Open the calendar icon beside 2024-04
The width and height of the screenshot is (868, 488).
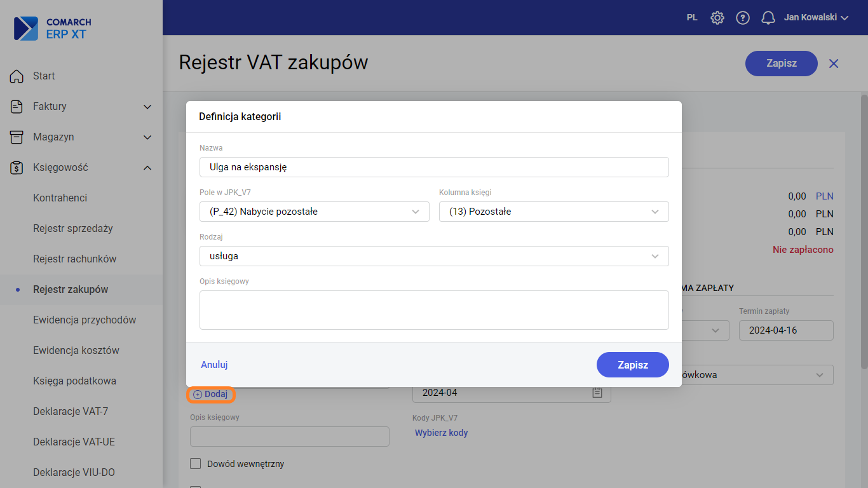(597, 393)
